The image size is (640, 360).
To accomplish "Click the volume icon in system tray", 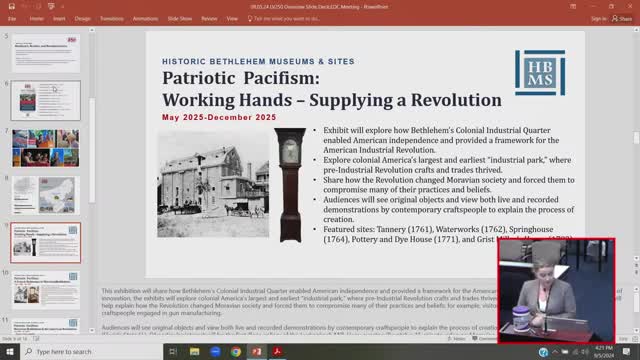I will coord(585,351).
